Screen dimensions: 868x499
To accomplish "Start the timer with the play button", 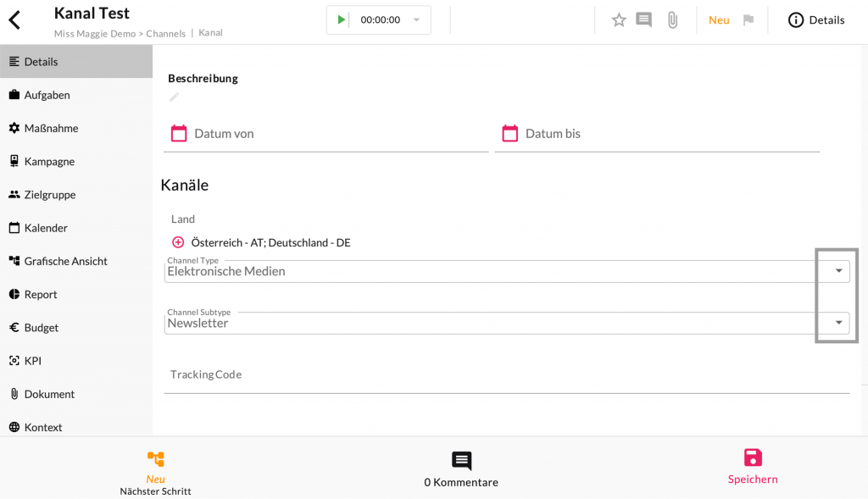I will pyautogui.click(x=341, y=19).
